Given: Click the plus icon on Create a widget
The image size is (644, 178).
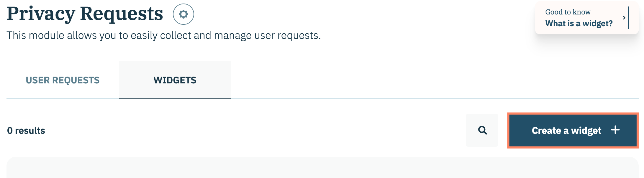Looking at the screenshot, I should point(615,130).
